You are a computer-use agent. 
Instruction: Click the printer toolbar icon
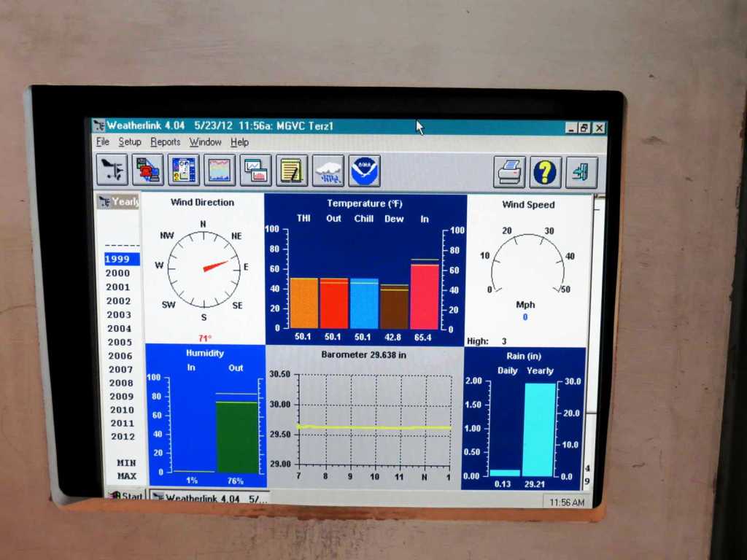(x=509, y=172)
